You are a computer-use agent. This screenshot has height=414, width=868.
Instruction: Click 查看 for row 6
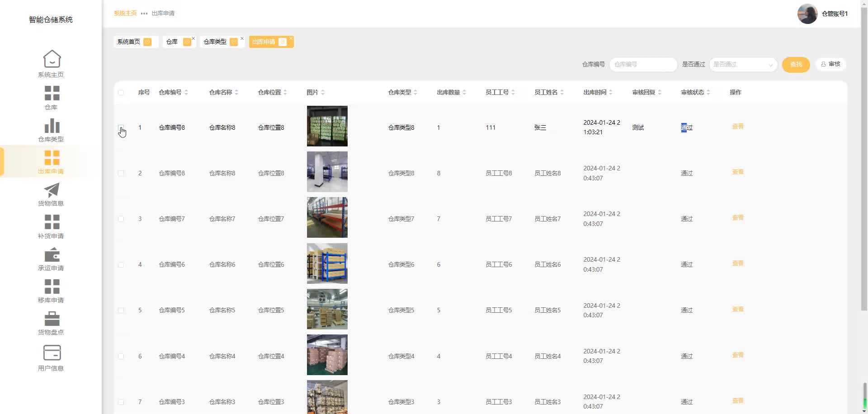click(738, 355)
